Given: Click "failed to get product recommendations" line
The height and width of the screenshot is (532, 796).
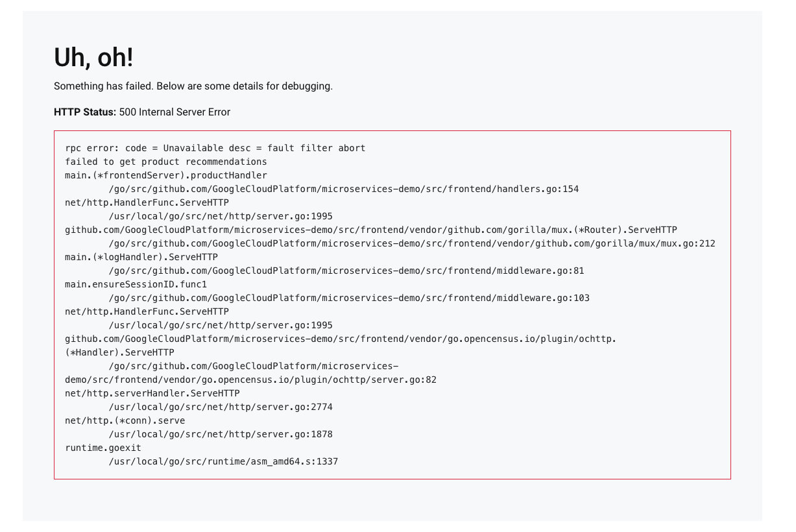Looking at the screenshot, I should pyautogui.click(x=165, y=162).
